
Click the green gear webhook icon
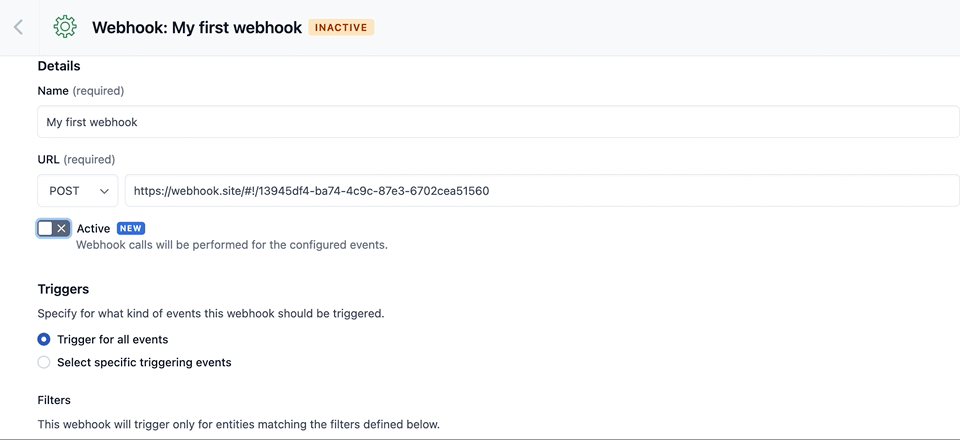[x=65, y=27]
